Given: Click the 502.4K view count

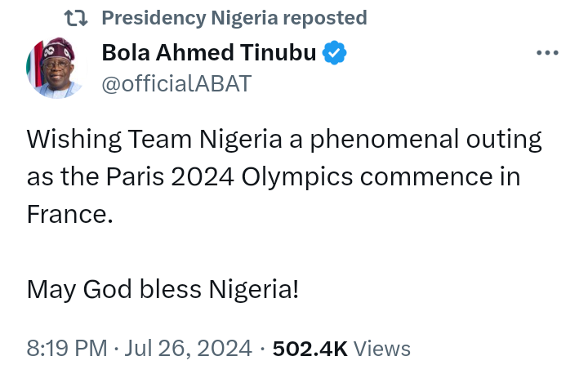Looking at the screenshot, I should pos(310,349).
